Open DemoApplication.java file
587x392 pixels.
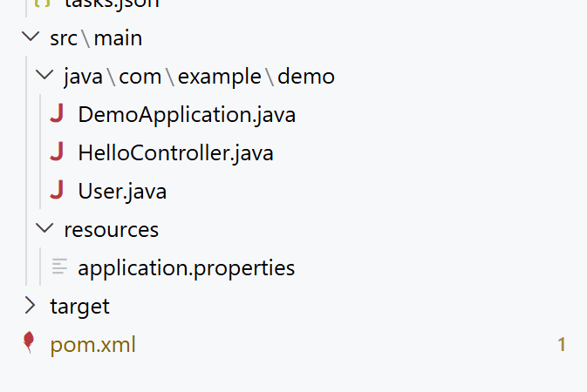pyautogui.click(x=187, y=114)
